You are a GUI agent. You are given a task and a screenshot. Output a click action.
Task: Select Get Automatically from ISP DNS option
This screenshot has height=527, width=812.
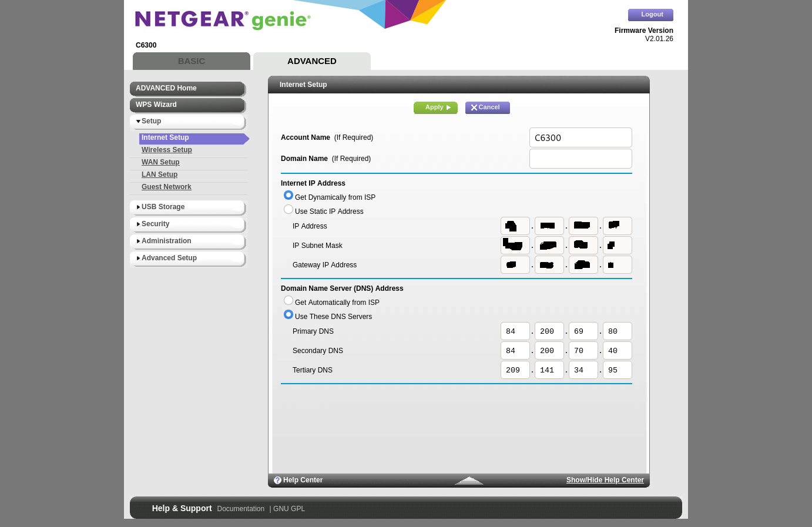tap(288, 300)
